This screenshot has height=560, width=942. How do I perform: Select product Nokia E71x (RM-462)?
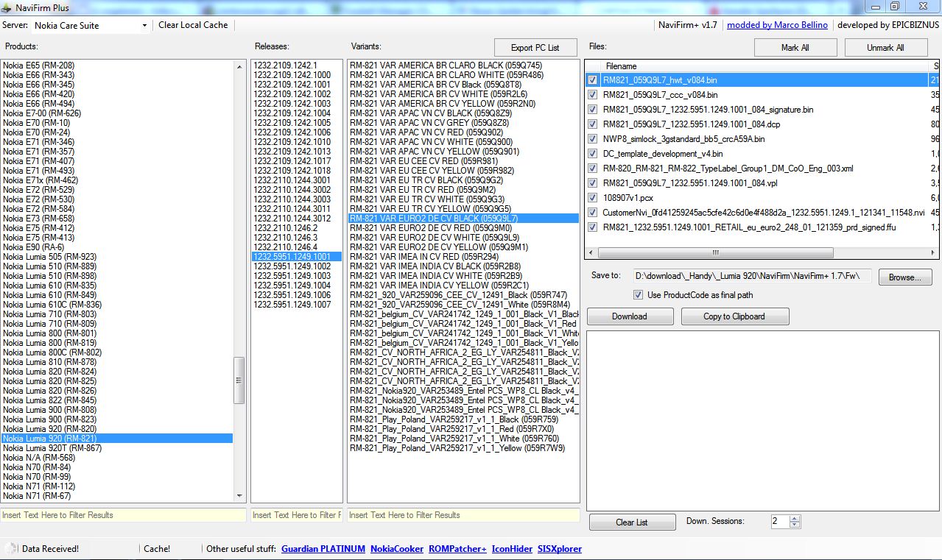[x=116, y=180]
